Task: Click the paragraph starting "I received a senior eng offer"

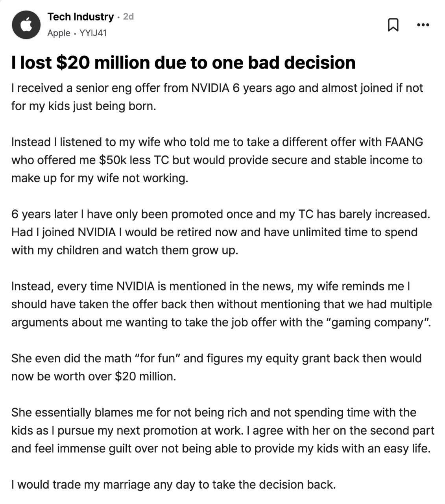Action: [217, 97]
